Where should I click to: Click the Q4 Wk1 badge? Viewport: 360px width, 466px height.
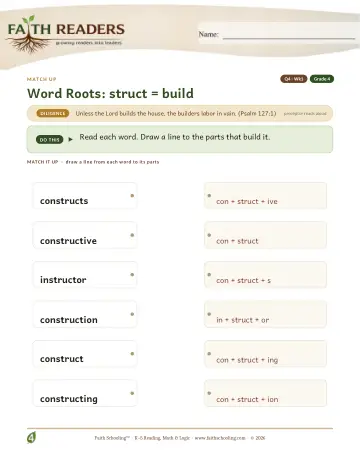pyautogui.click(x=293, y=79)
